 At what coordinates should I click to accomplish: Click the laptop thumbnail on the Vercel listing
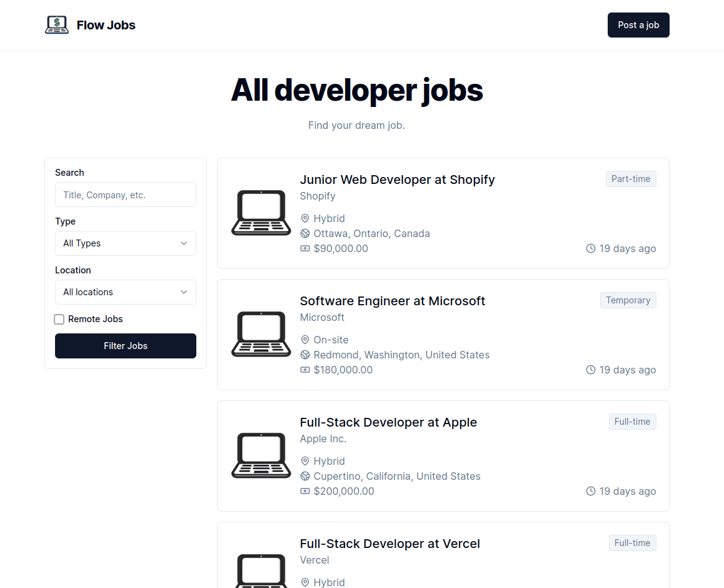click(261, 570)
